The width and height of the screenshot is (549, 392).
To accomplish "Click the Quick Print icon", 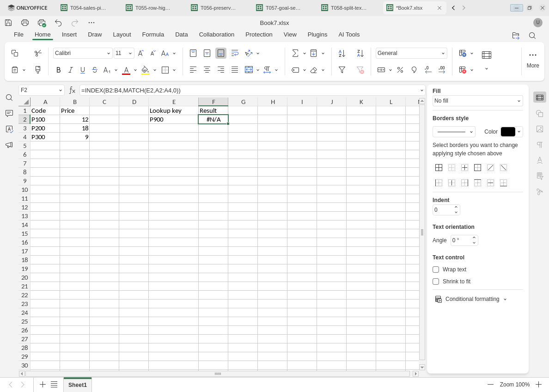I will point(42,23).
